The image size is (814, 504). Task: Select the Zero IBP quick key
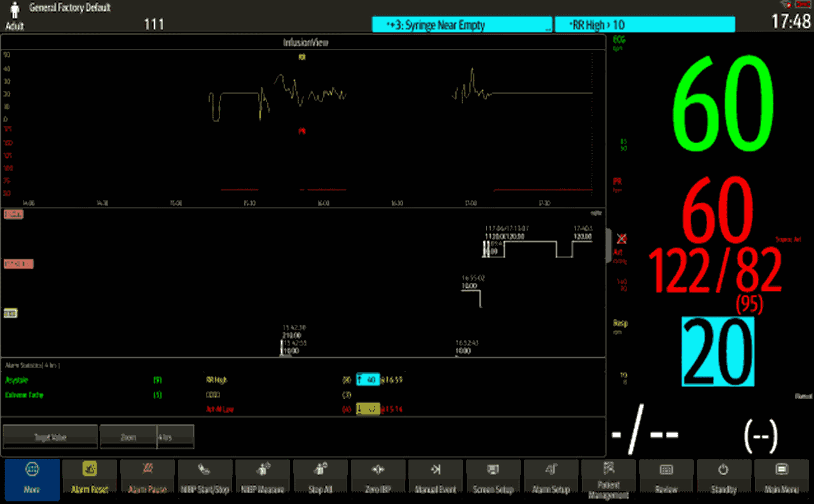tap(378, 480)
